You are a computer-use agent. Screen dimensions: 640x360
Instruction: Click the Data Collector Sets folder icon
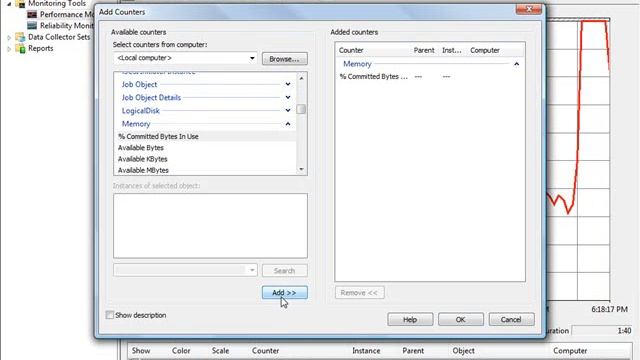20,37
